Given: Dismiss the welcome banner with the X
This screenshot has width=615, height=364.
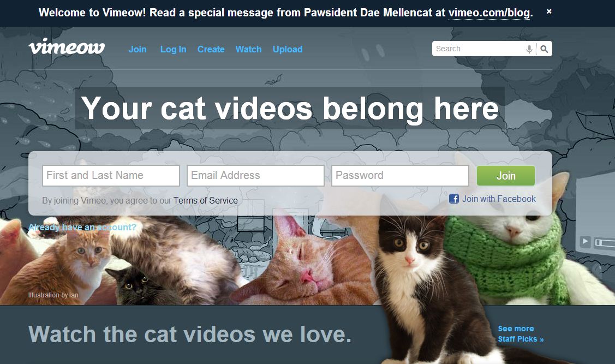Looking at the screenshot, I should 549,12.
